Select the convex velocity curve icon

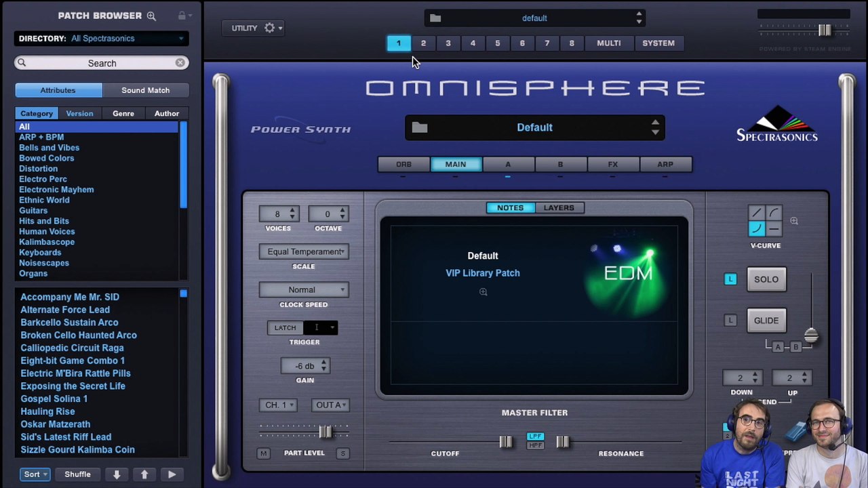point(774,213)
